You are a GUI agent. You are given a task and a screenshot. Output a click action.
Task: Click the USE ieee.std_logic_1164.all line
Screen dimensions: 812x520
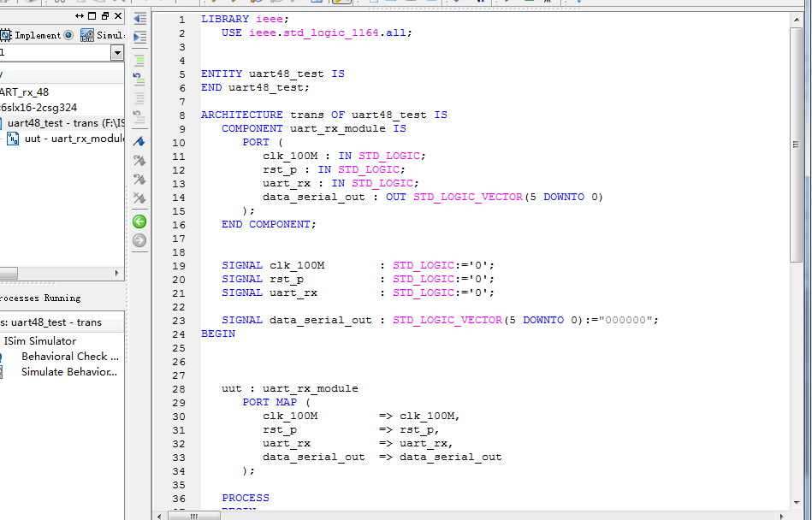317,32
